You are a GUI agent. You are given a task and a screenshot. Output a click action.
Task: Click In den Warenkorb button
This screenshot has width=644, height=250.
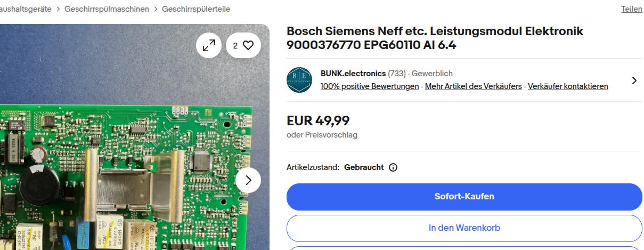click(464, 228)
